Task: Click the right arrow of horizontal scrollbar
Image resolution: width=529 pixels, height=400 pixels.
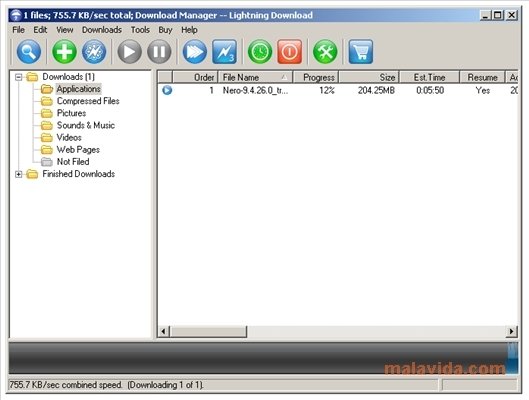Action: pos(511,331)
